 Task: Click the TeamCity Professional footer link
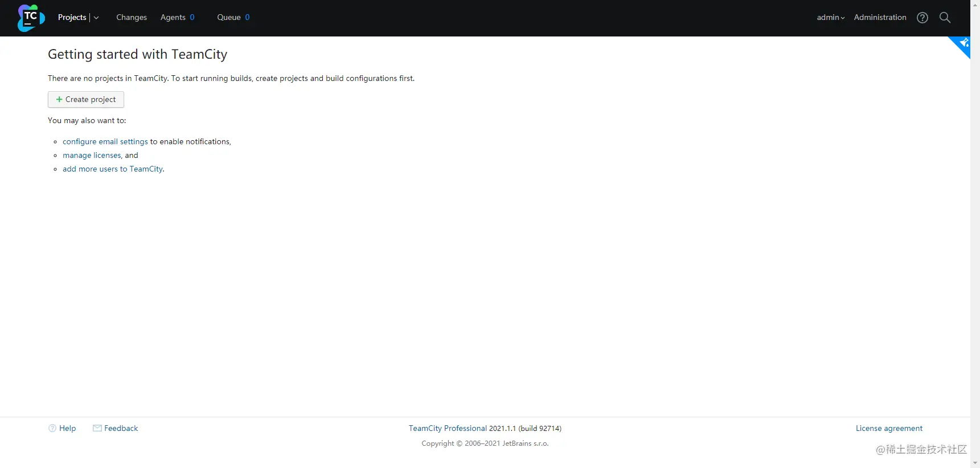coord(448,429)
